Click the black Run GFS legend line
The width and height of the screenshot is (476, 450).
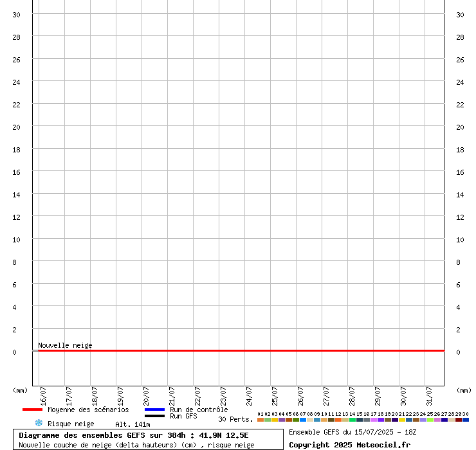coord(155,416)
